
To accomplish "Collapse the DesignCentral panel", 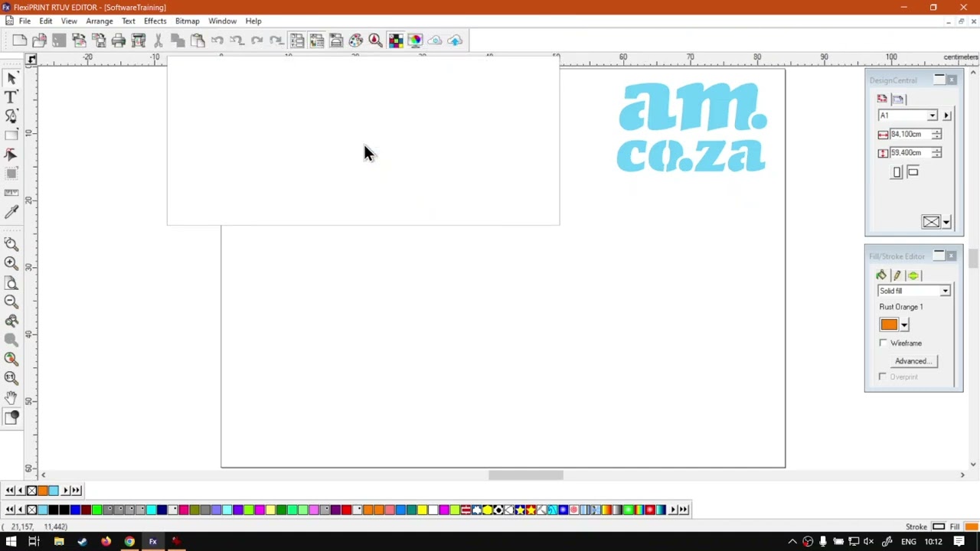I will click(939, 80).
